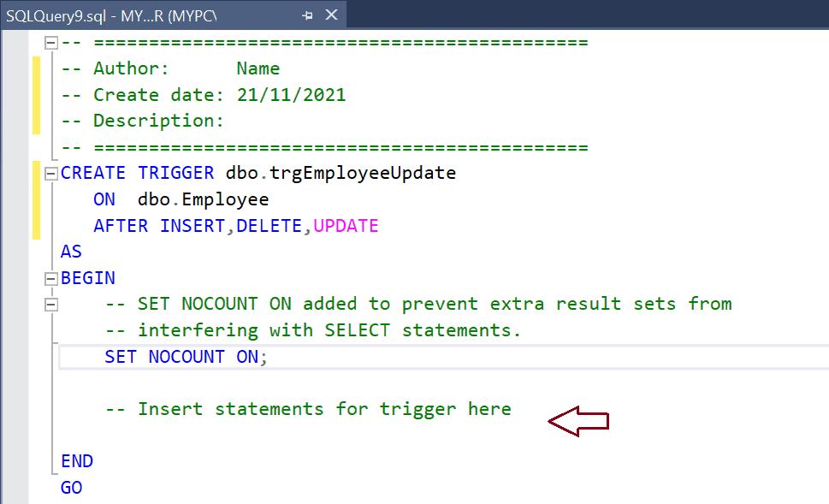Select the SQLQuery9.sql document tab

pyautogui.click(x=111, y=16)
